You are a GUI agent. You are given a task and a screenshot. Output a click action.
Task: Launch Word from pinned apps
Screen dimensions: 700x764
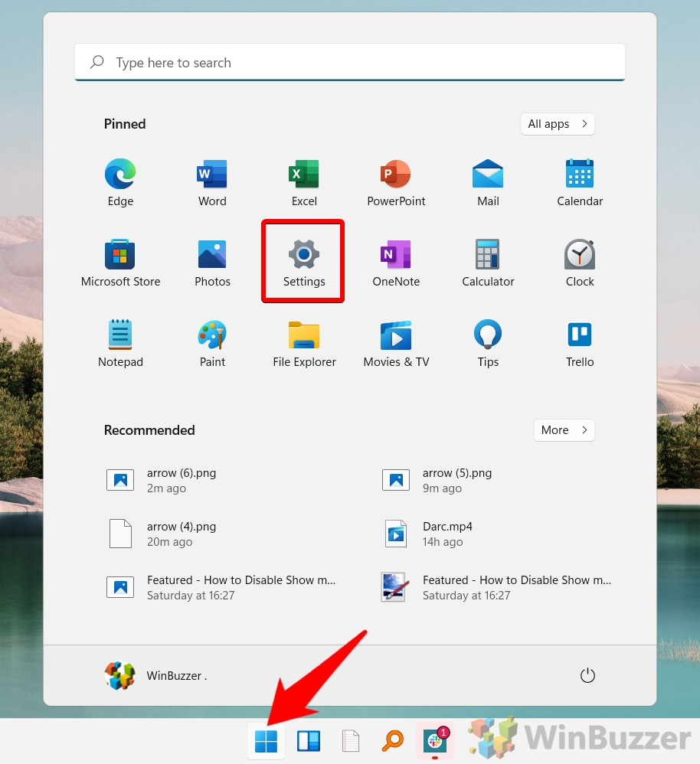tap(212, 182)
